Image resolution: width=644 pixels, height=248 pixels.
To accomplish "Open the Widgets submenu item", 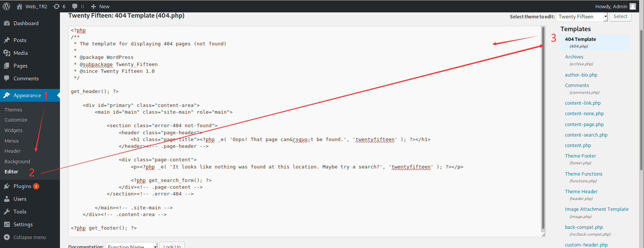I will coord(13,130).
